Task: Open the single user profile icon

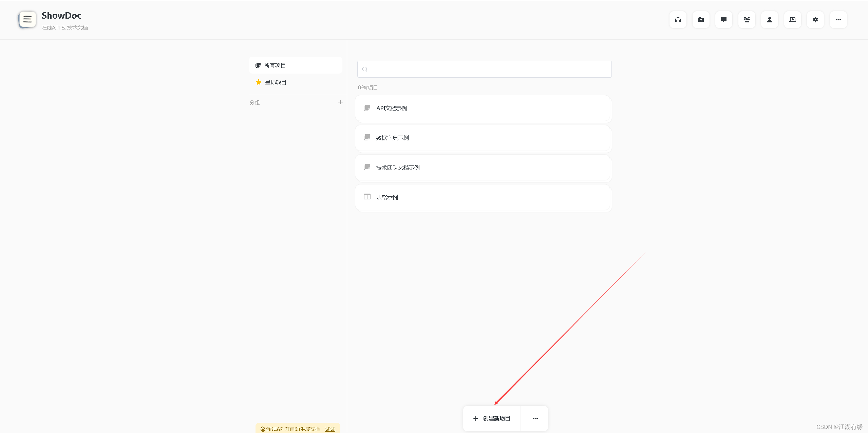Action: (x=769, y=20)
